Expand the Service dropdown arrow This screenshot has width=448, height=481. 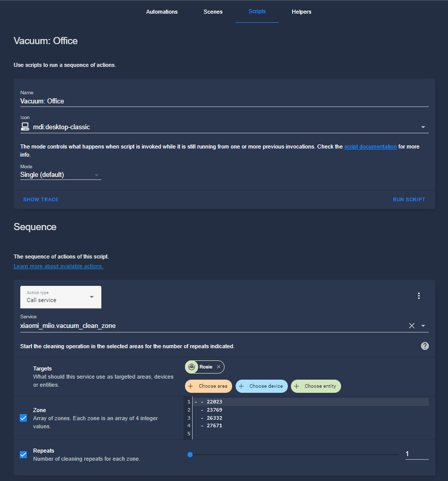pyautogui.click(x=423, y=326)
